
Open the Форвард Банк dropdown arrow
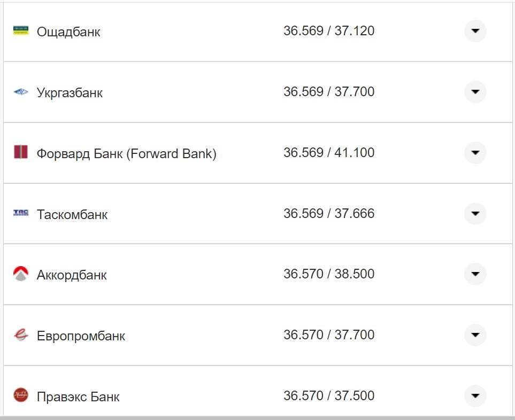click(x=475, y=153)
